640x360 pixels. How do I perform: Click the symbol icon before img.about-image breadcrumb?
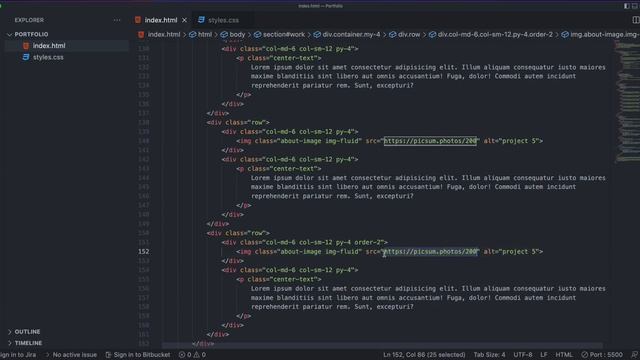pos(565,35)
